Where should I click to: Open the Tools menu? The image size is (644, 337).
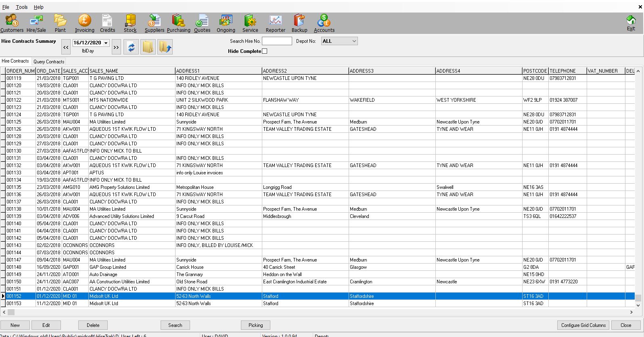point(22,7)
